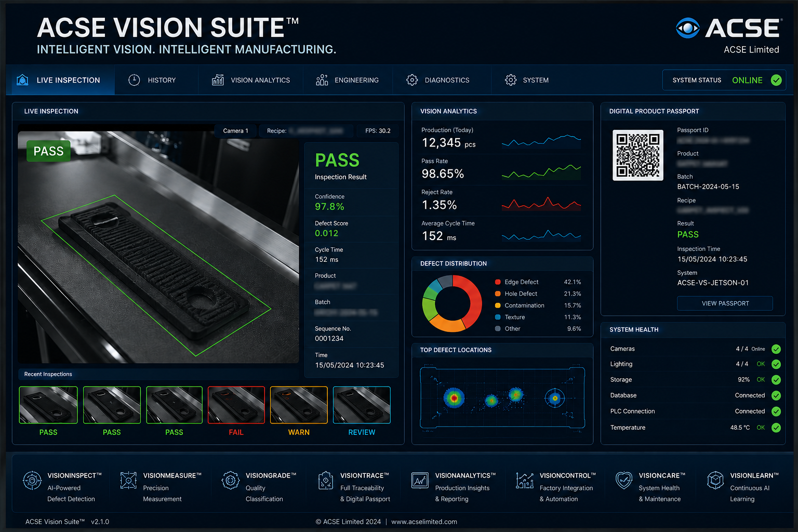This screenshot has width=798, height=532.
Task: Click the VisionGrade badge icon
Action: (x=230, y=481)
